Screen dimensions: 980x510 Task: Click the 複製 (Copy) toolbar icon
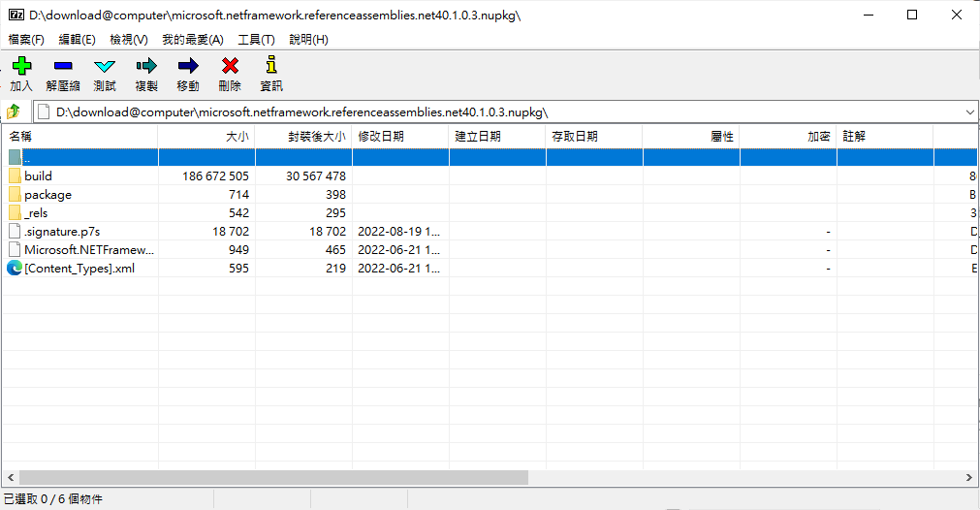coord(146,66)
